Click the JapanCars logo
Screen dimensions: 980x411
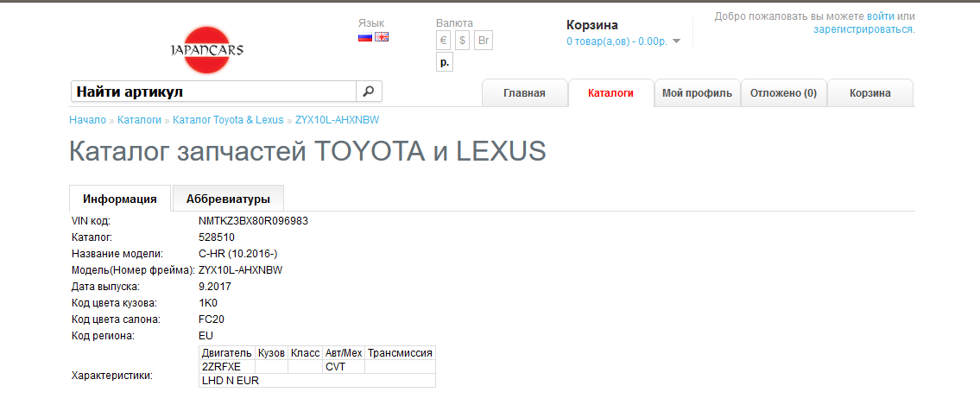coord(207,50)
